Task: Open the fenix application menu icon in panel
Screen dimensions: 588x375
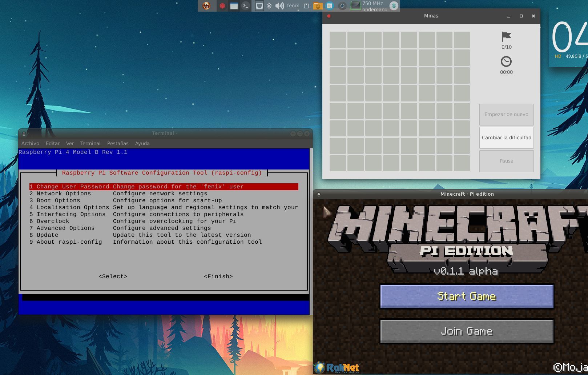Action: pyautogui.click(x=206, y=5)
